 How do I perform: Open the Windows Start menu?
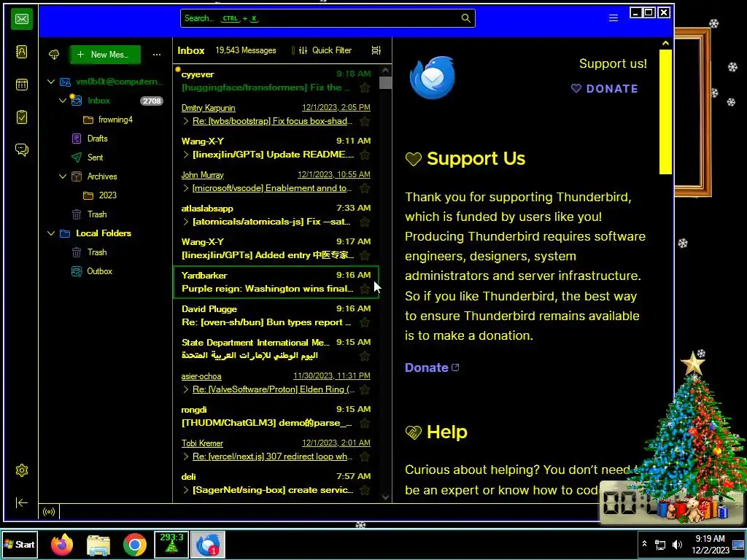coord(20,544)
